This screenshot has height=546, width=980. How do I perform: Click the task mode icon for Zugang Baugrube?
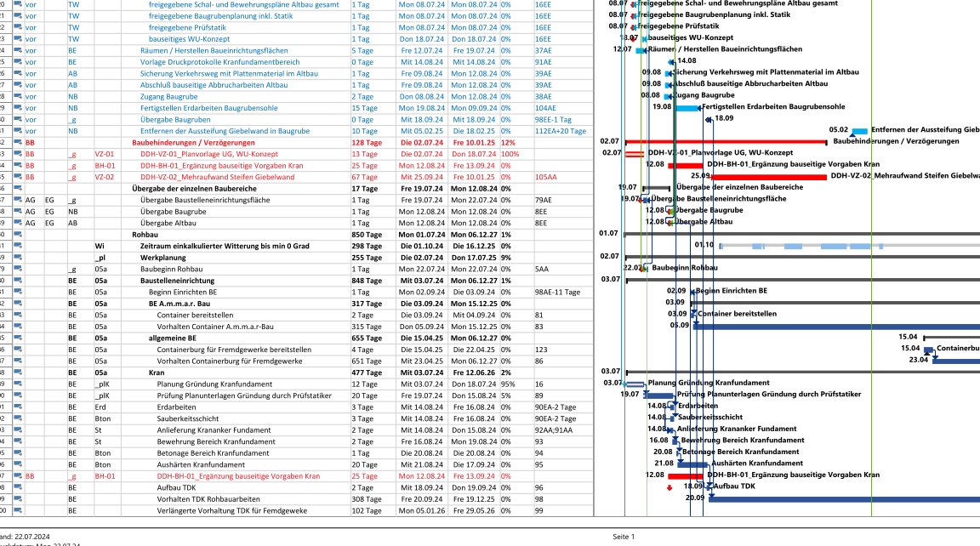click(x=17, y=96)
